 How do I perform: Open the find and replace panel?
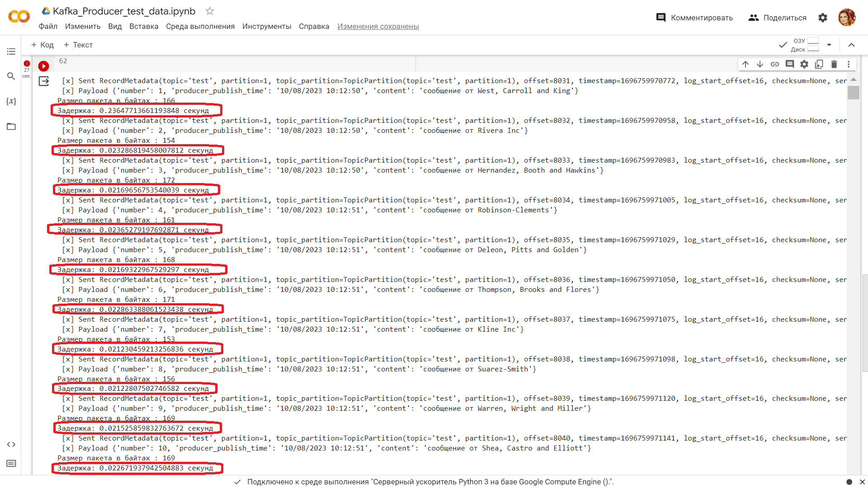11,76
